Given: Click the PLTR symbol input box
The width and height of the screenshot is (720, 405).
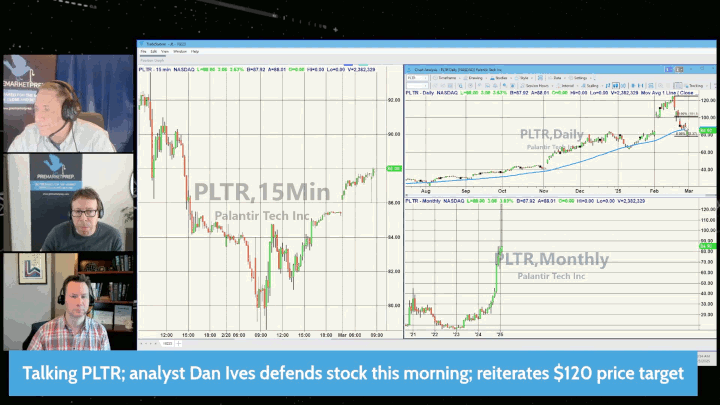Looking at the screenshot, I should pos(418,76).
